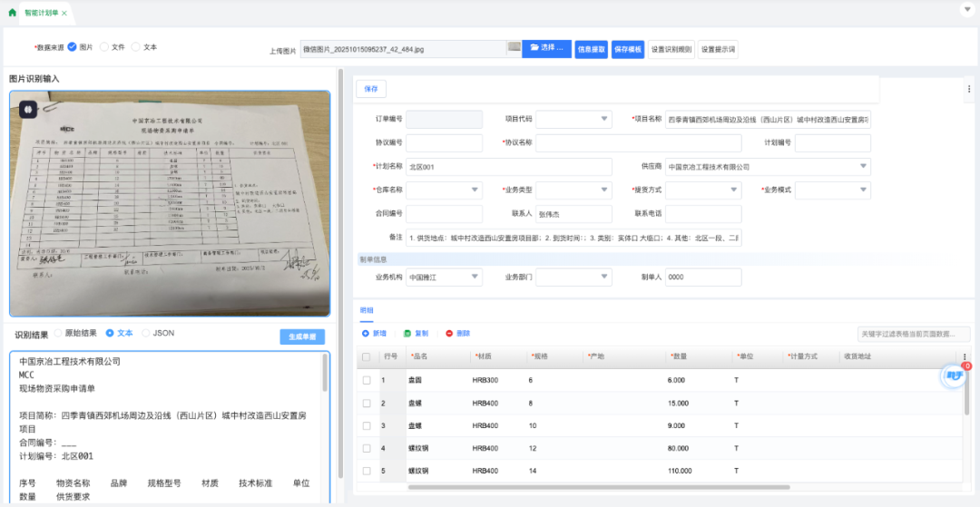Click the top-right collapse arrow icon

[x=966, y=9]
